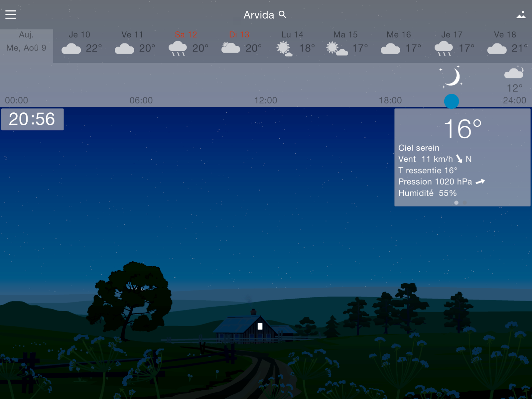Click the blue time slider handle
The width and height of the screenshot is (532, 399).
tap(452, 101)
